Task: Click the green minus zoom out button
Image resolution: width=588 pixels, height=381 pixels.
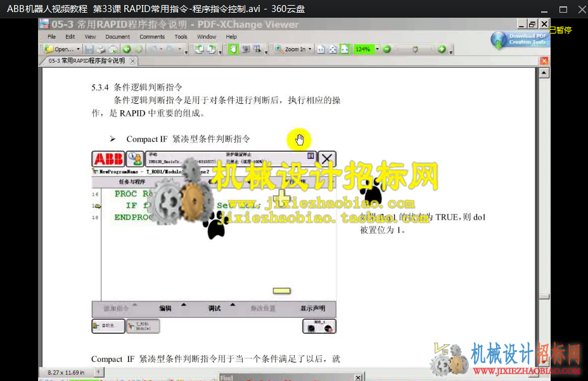Action: pyautogui.click(x=387, y=49)
